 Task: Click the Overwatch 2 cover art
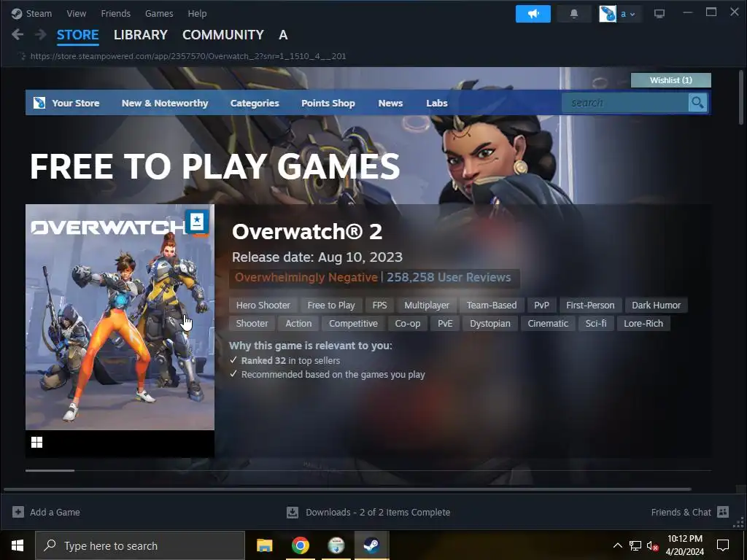coord(120,317)
